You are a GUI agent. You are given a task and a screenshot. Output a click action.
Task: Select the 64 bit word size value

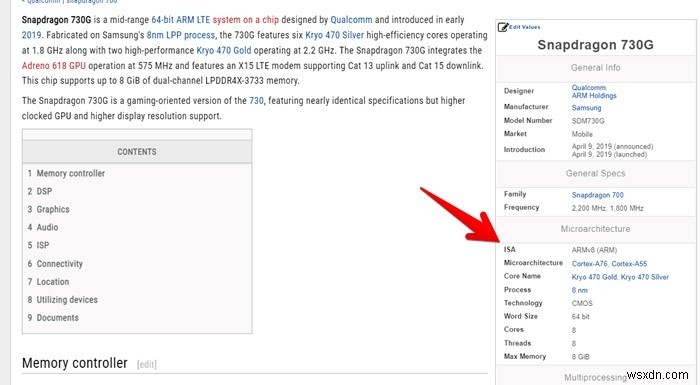coord(580,317)
